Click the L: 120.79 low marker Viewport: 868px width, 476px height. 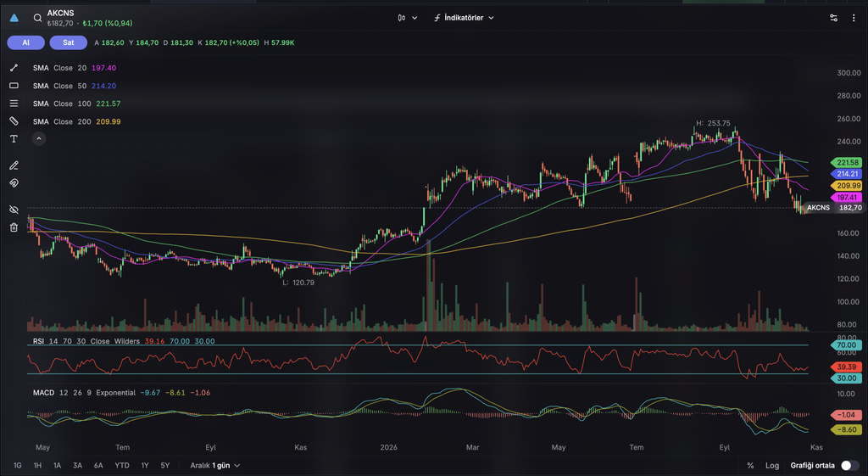[x=298, y=283]
